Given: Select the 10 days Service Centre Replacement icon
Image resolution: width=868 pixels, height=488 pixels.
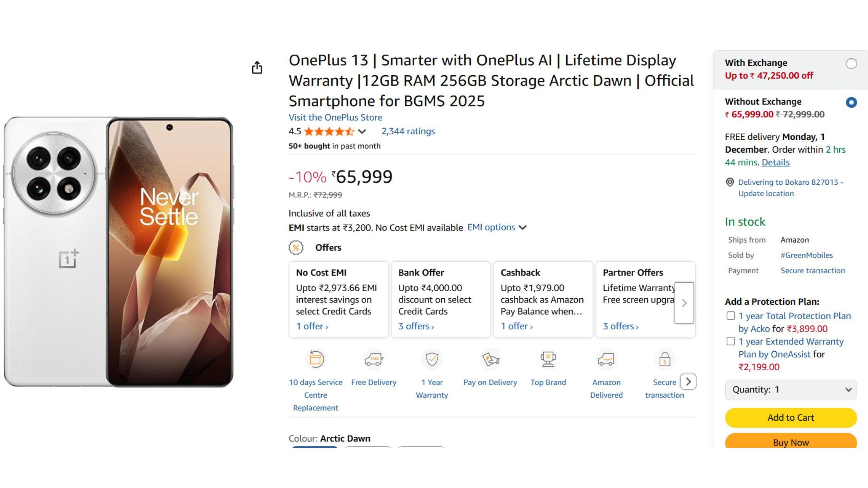Looking at the screenshot, I should point(315,359).
